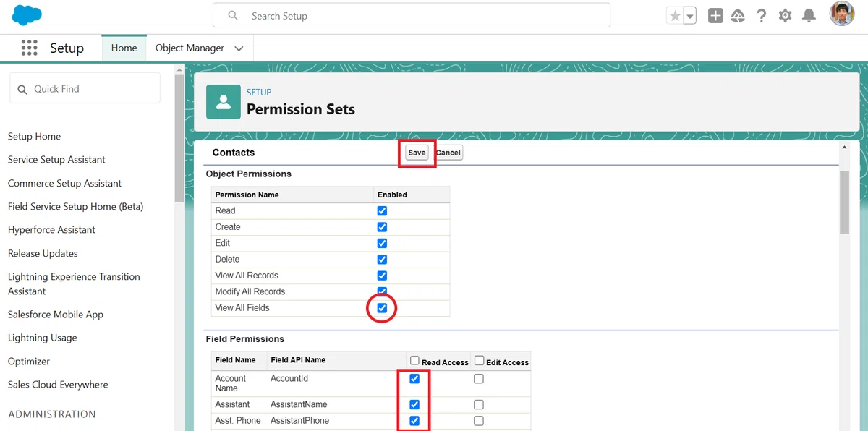This screenshot has height=431, width=868.
Task: Switch to the Home tab
Action: coord(124,48)
